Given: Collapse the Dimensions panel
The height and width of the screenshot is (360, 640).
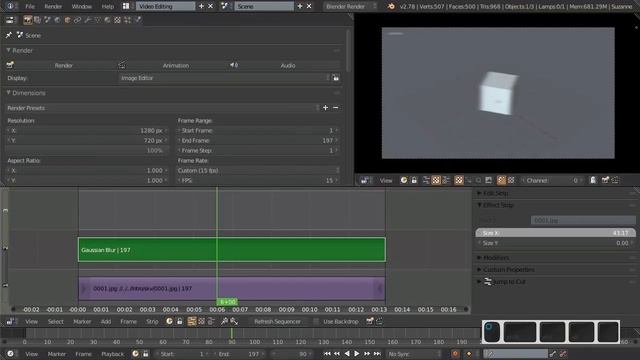Looking at the screenshot, I should [9, 93].
